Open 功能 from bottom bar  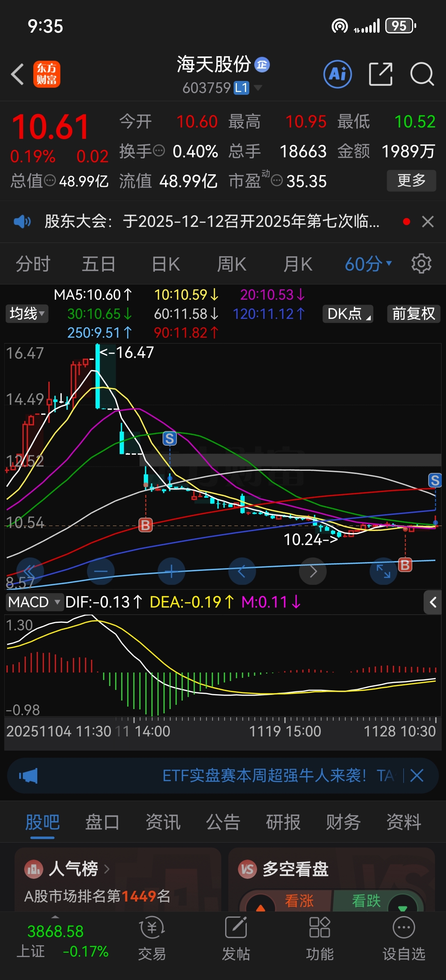(x=320, y=938)
